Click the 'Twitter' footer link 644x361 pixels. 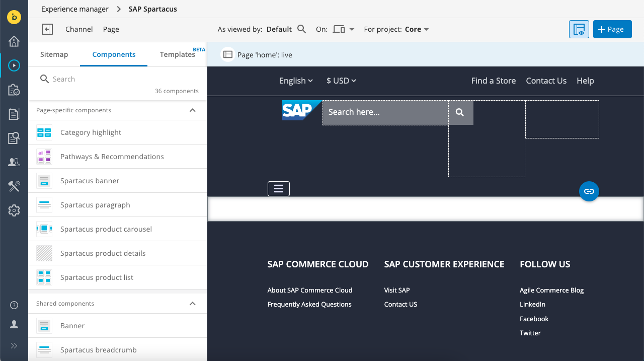(530, 333)
